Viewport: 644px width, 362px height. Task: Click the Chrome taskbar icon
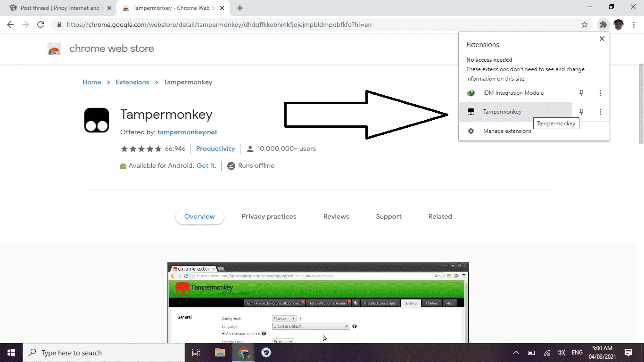tap(243, 353)
